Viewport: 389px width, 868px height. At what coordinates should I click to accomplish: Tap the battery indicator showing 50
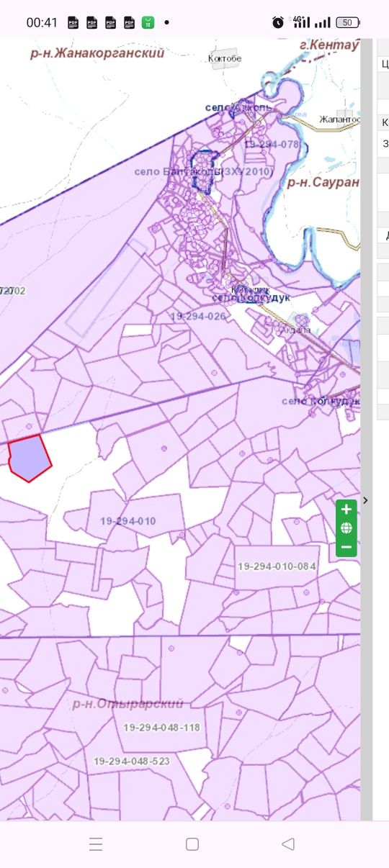(348, 22)
